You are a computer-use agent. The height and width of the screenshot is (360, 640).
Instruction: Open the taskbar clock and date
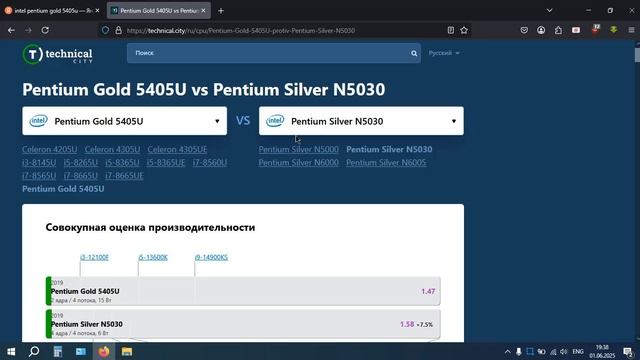point(602,351)
